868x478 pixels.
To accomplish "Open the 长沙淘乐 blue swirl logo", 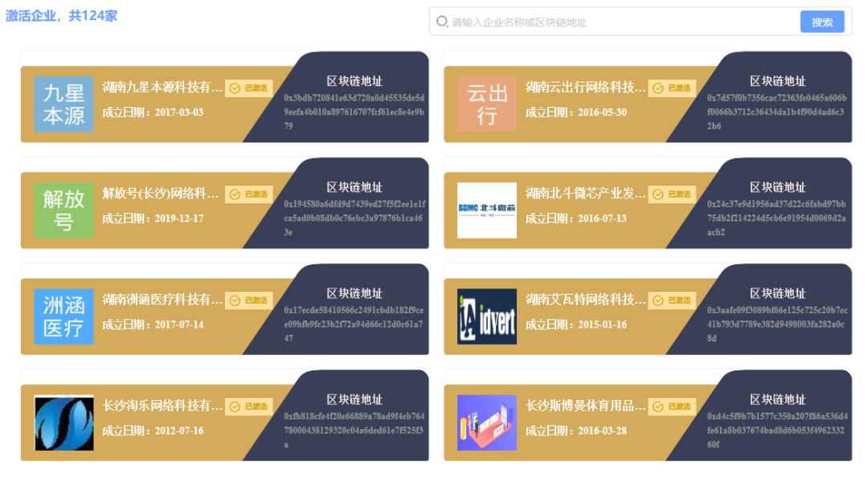I will [x=63, y=423].
